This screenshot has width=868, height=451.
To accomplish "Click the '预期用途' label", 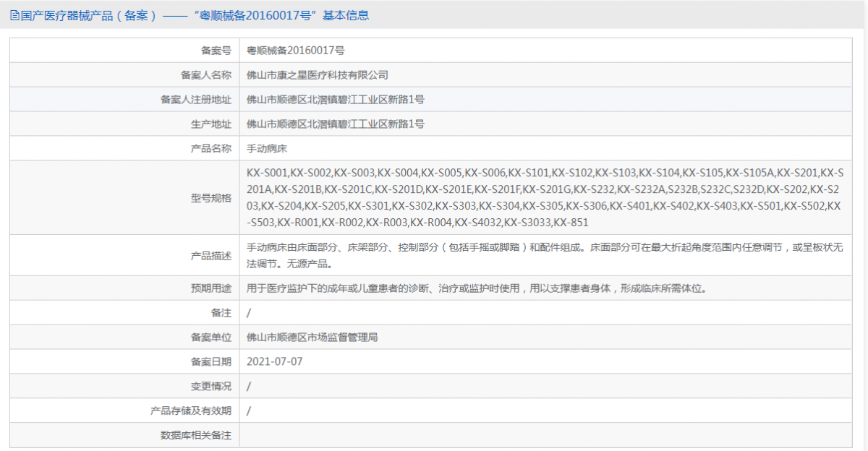I will coord(211,288).
